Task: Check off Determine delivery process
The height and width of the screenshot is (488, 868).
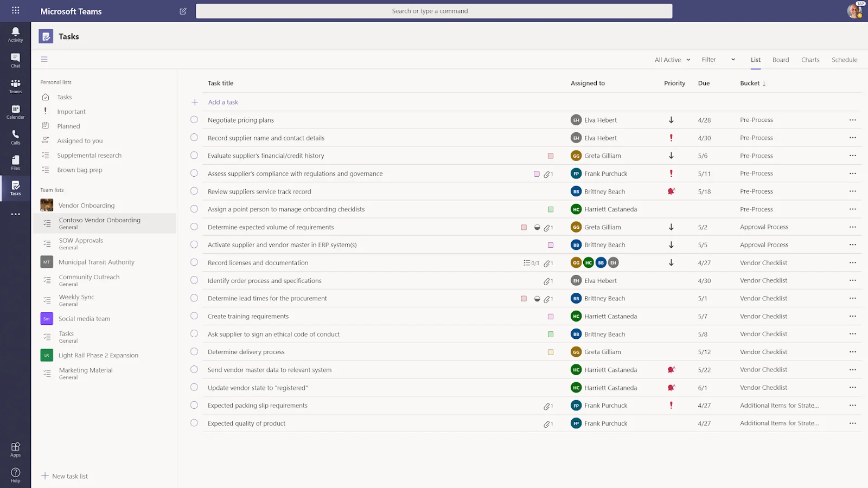Action: tap(194, 352)
